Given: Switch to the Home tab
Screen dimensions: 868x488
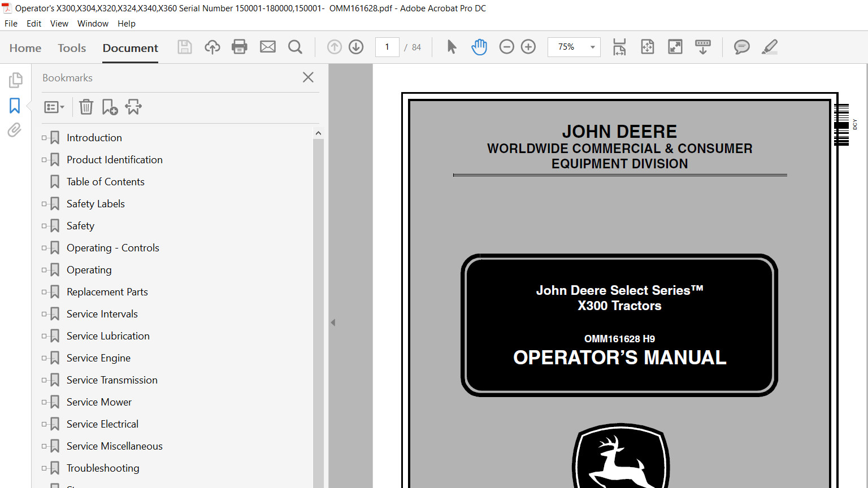Looking at the screenshot, I should click(25, 48).
